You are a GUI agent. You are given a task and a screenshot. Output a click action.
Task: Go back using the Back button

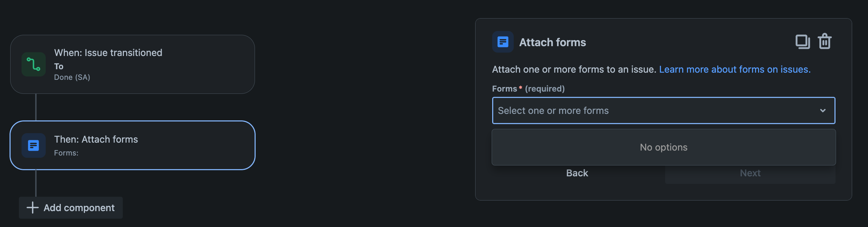(577, 173)
